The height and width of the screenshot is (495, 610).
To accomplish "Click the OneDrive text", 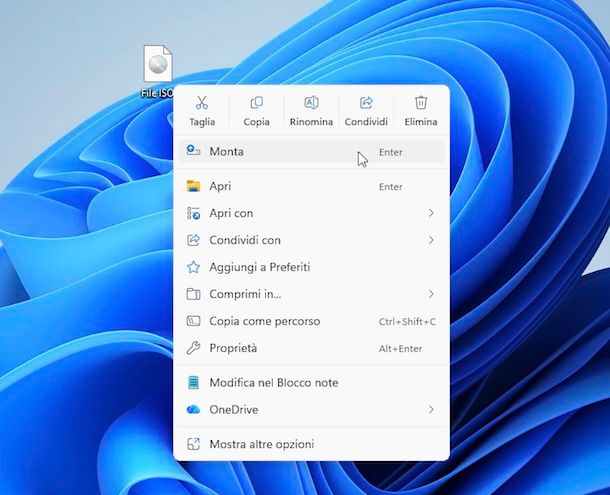I will point(234,409).
